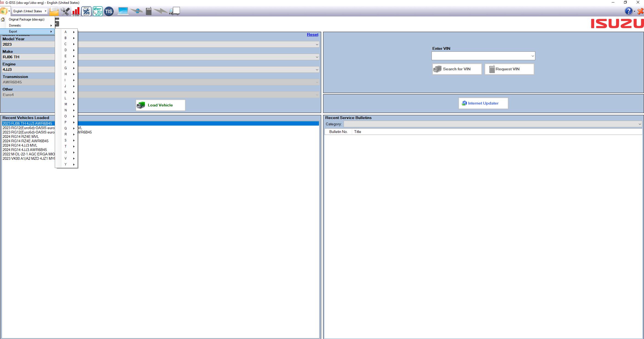
Task: Select 2023 RJ06 TH 4JJ3 AWR6B45 recent vehicle
Action: coord(160,123)
